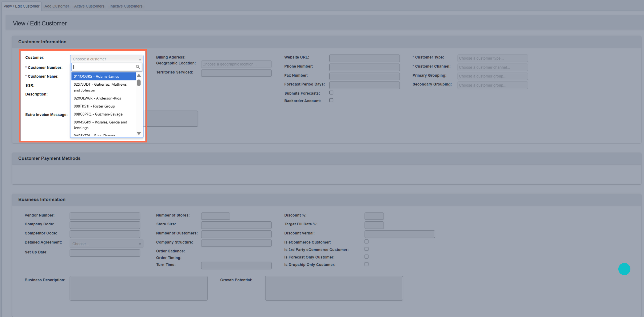This screenshot has width=644, height=317.
Task: Click the customer search text field
Action: click(x=104, y=67)
